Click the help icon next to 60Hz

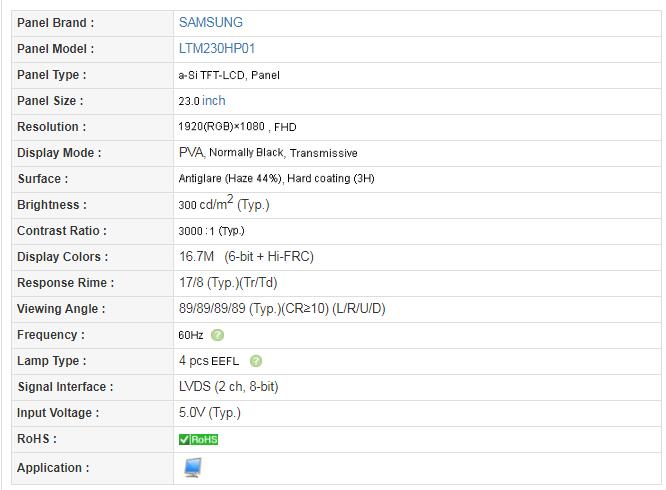tap(218, 335)
